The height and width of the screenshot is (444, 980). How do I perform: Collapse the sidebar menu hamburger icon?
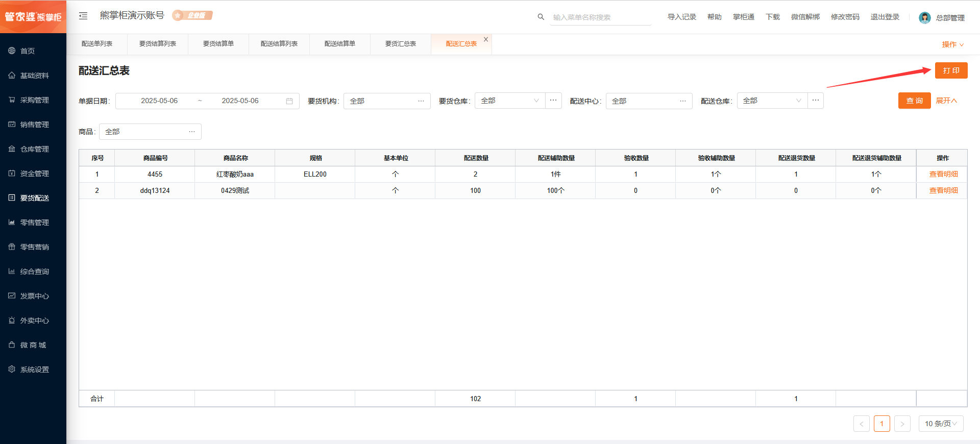pos(83,16)
